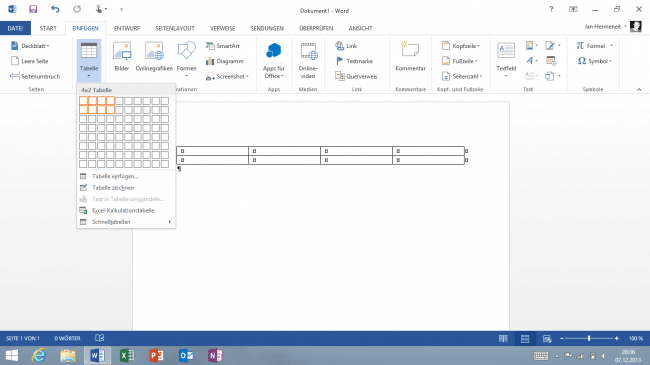Screen dimensions: 650x365
Task: Toggle touch mode icon in quick access toolbar
Action: point(99,9)
